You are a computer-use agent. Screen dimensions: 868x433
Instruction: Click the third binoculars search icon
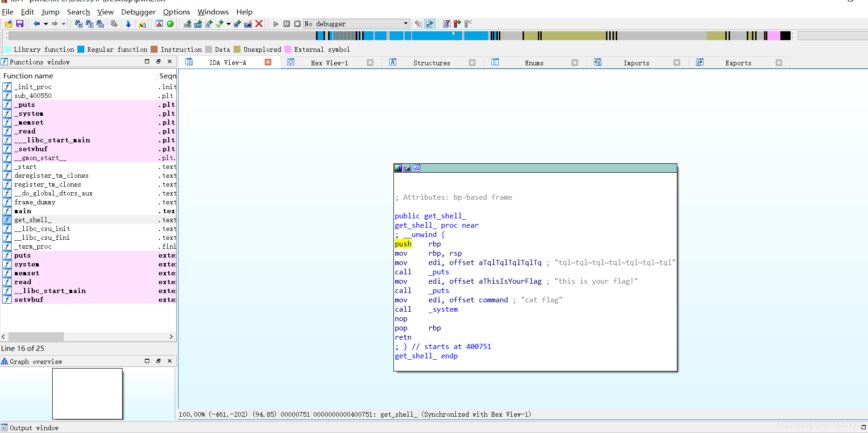[100, 24]
